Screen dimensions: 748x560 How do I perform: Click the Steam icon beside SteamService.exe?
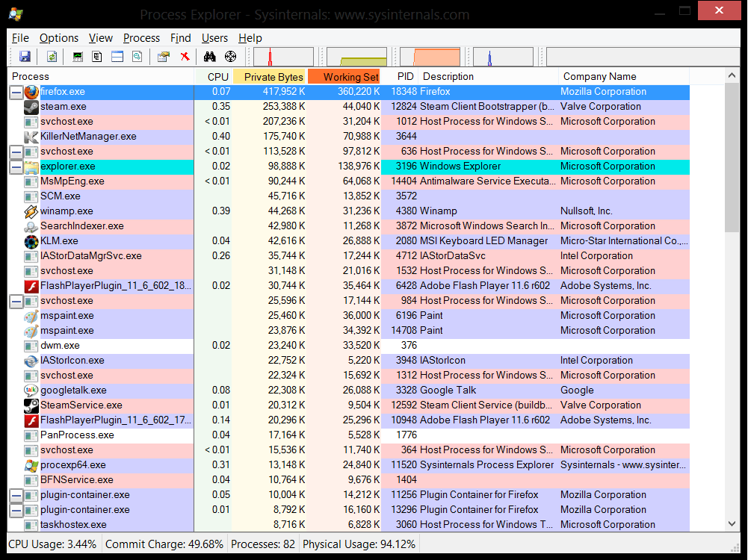(x=31, y=405)
